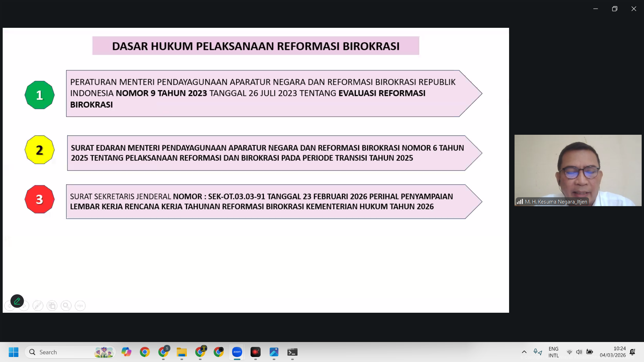Open Windows Terminal from taskbar

click(x=292, y=352)
